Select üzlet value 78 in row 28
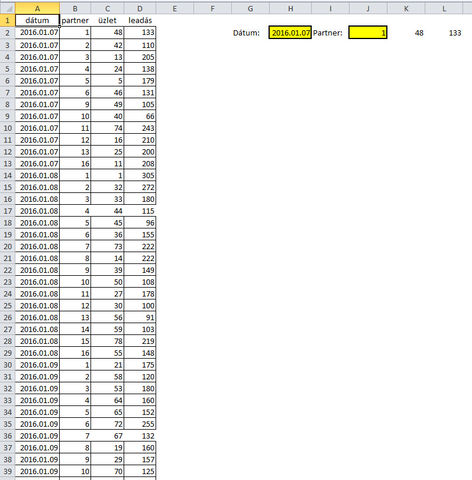472x480 pixels. (x=107, y=341)
